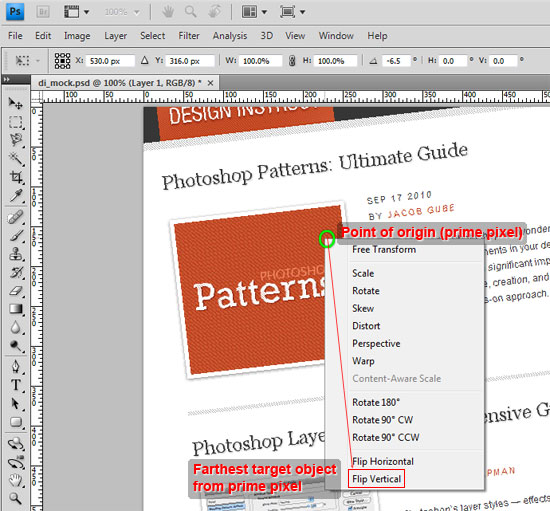Select the Brush tool

(16, 236)
